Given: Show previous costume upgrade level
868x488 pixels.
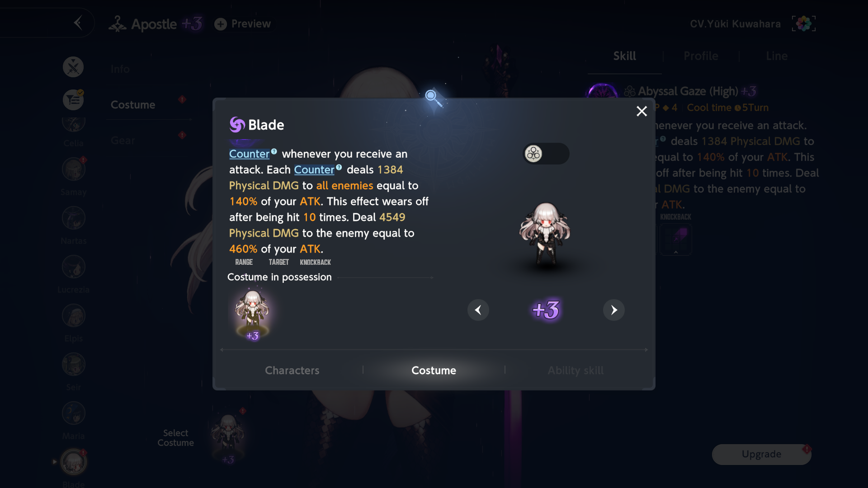Looking at the screenshot, I should tap(478, 310).
